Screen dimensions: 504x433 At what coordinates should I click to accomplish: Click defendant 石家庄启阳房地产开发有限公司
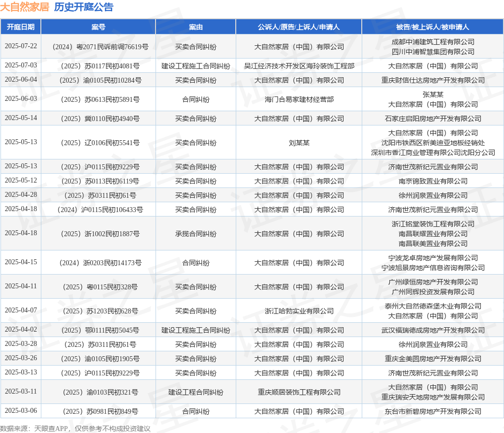click(433, 119)
